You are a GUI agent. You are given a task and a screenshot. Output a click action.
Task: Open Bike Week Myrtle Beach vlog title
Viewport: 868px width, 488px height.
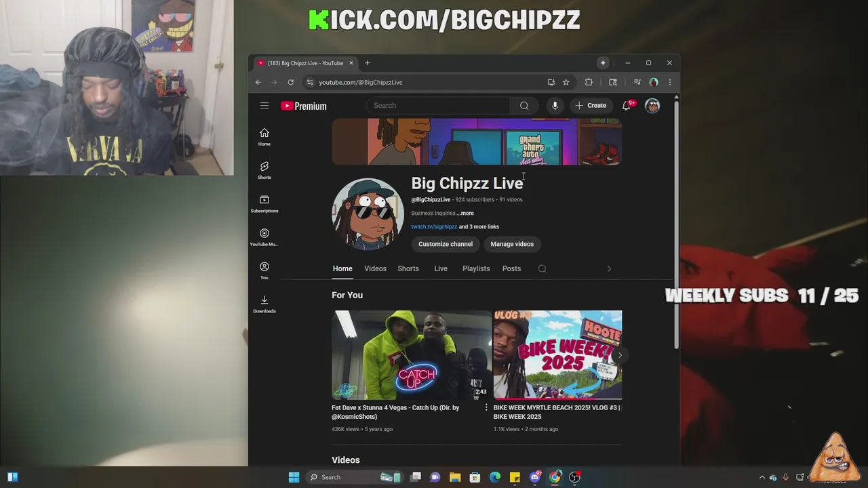[557, 412]
